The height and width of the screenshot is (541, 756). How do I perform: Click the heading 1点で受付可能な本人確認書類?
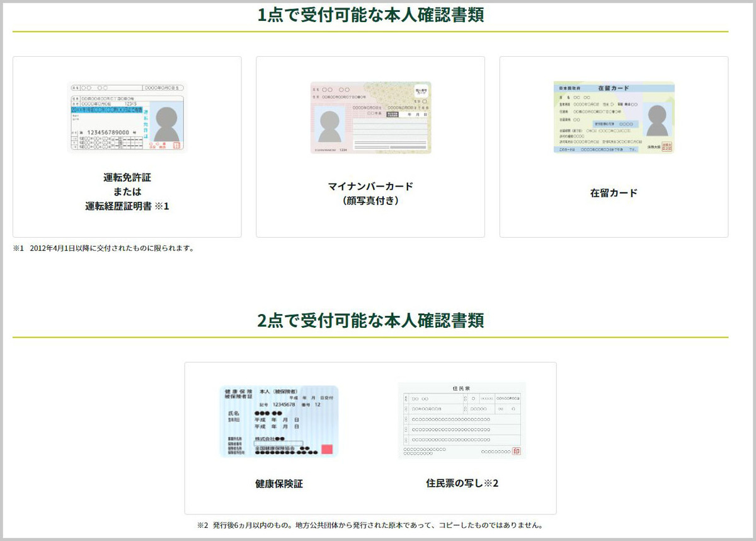[x=370, y=15]
